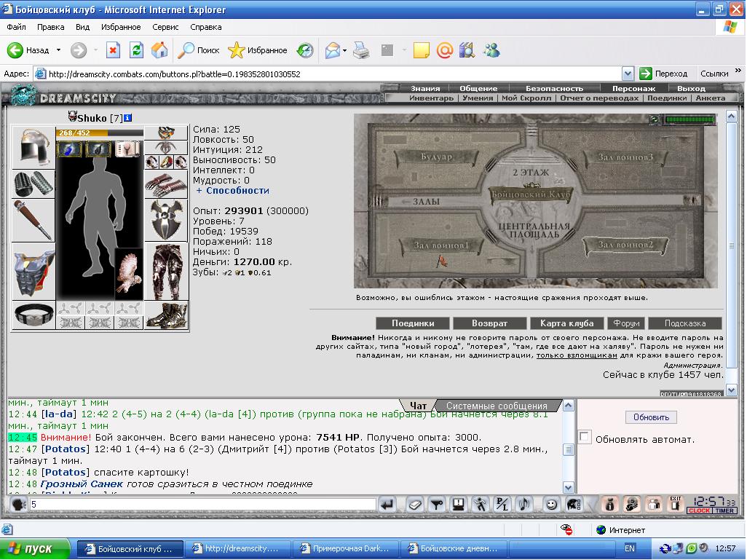The height and width of the screenshot is (560, 747).
Task: Click the EXIT door icon
Action: (x=675, y=504)
